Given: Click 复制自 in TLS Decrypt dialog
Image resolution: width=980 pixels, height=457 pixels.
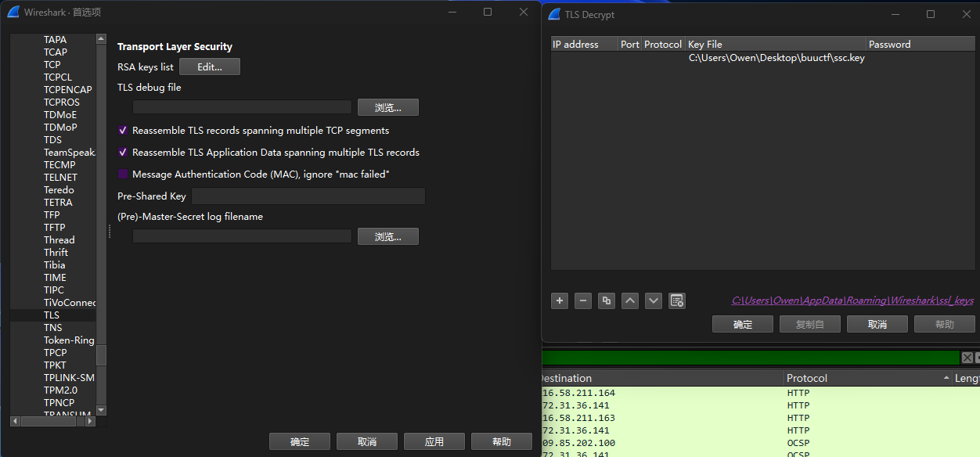Looking at the screenshot, I should coord(810,324).
